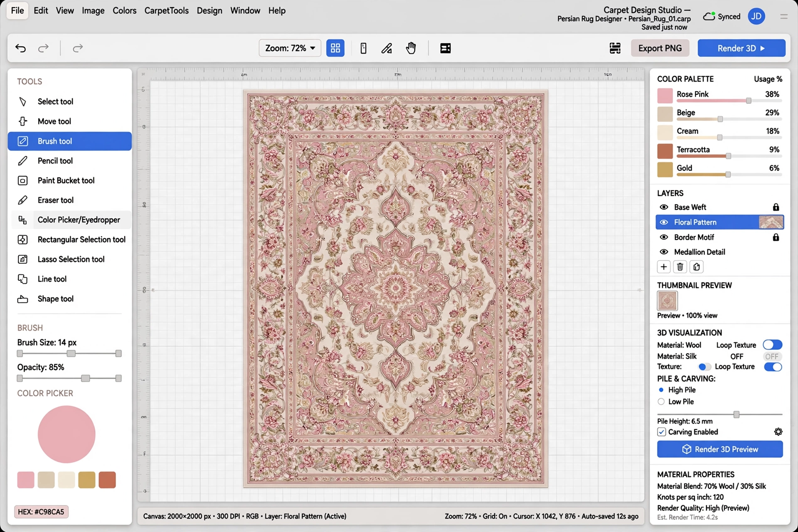
Task: Click the Export PNG button
Action: coord(660,48)
